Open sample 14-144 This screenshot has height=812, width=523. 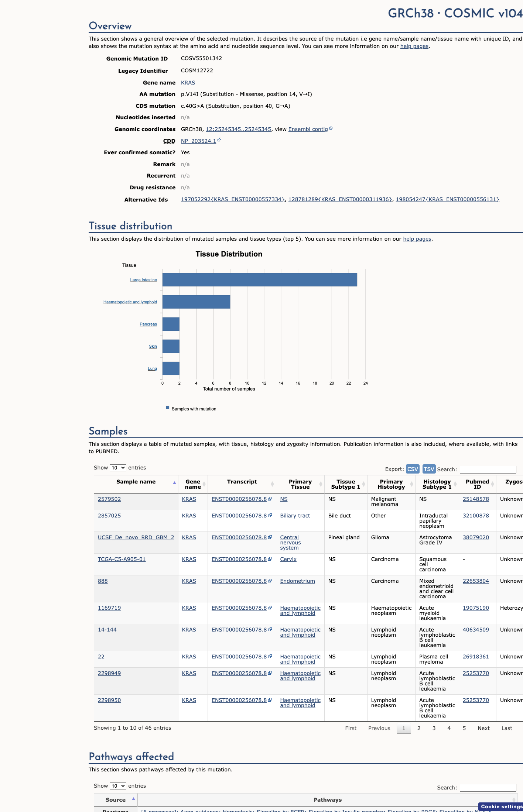[x=107, y=630]
